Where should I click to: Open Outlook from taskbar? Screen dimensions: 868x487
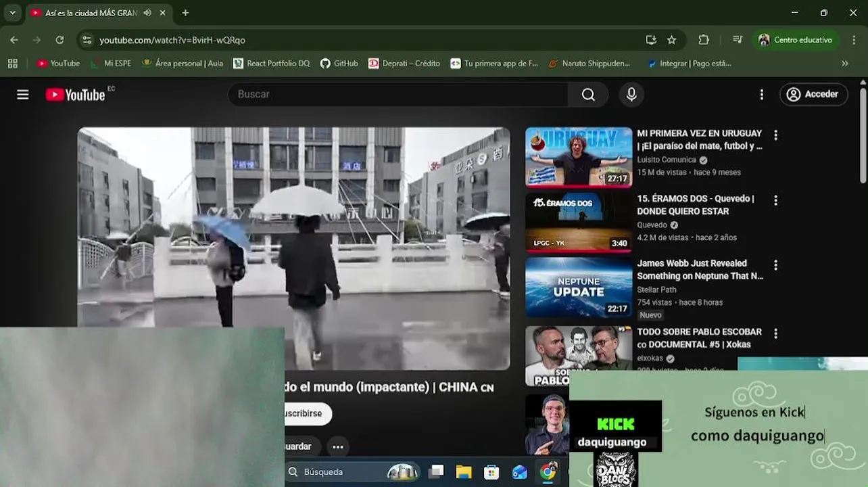pyautogui.click(x=519, y=471)
